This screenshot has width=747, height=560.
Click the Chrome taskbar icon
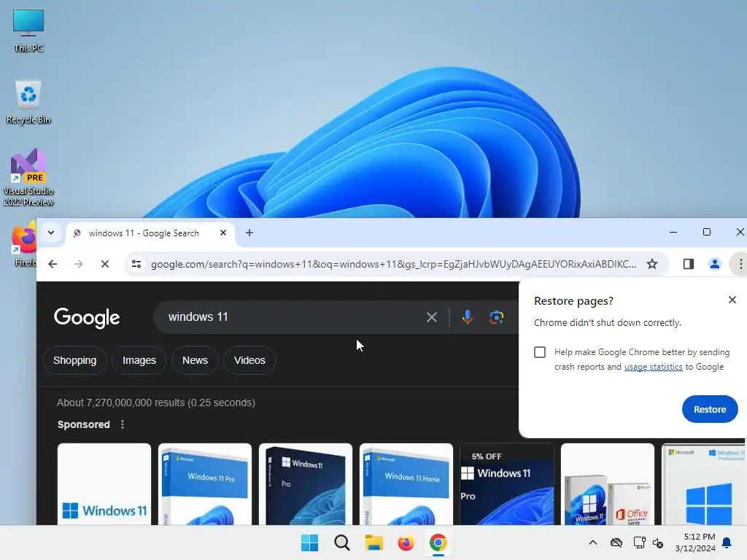click(438, 542)
